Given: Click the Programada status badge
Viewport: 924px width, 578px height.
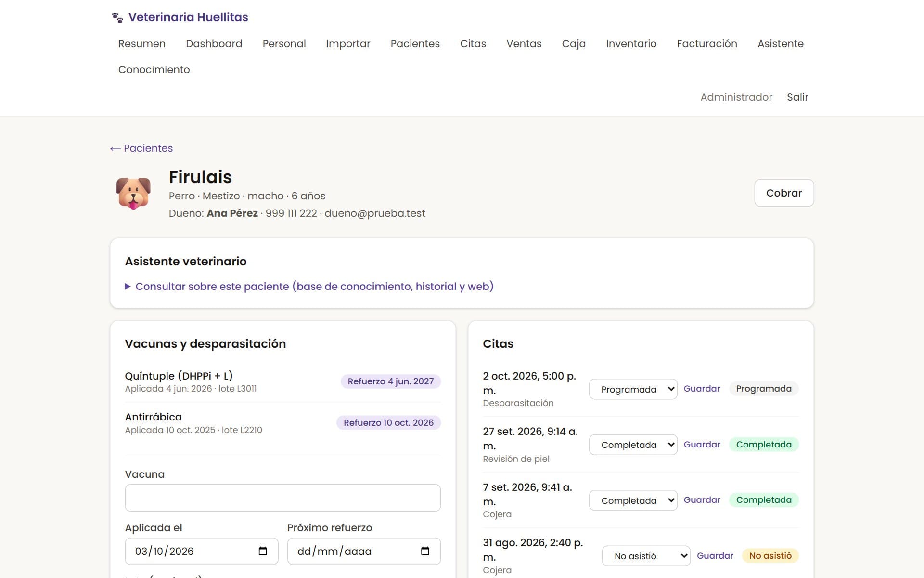Looking at the screenshot, I should [x=764, y=389].
